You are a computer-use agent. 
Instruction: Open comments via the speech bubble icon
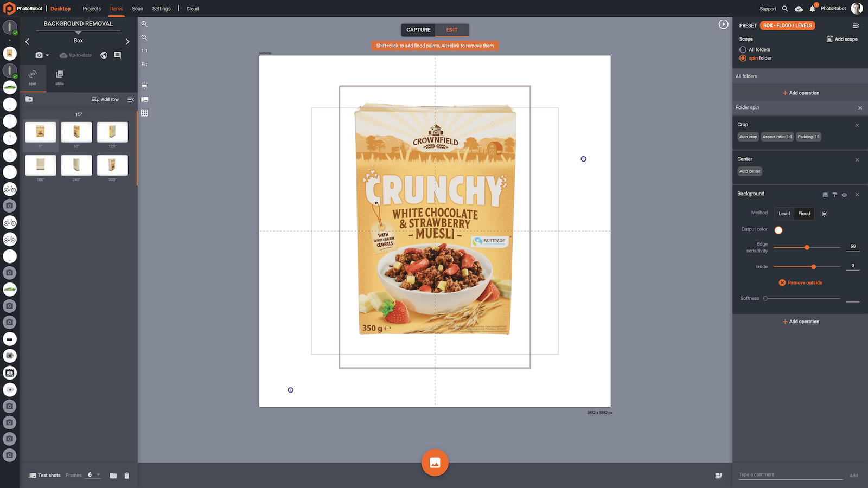117,55
